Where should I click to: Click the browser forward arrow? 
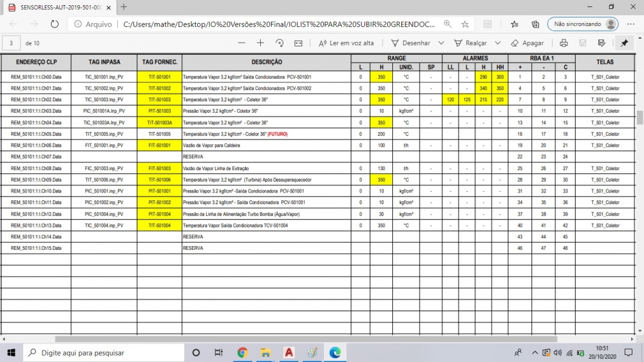33,24
